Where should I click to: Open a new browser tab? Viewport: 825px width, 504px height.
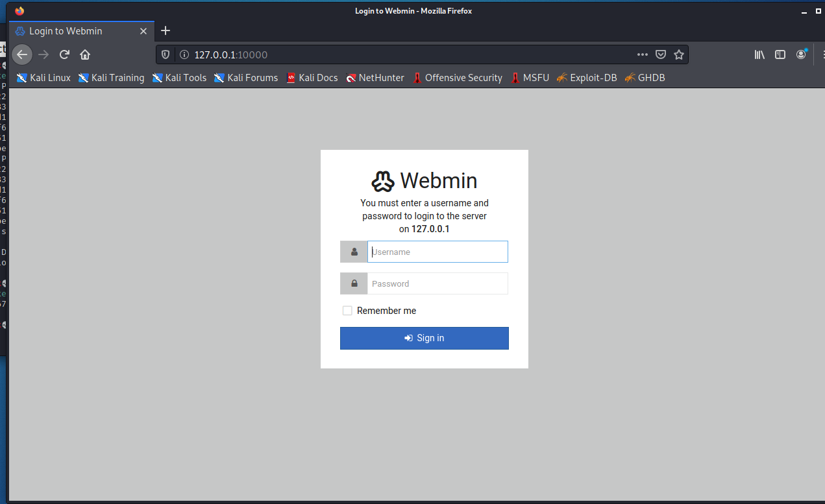166,30
